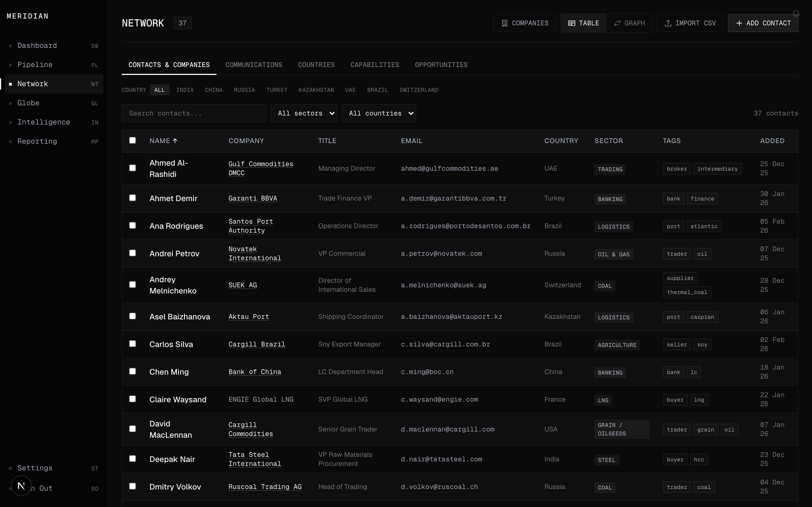The width and height of the screenshot is (812, 507).
Task: Sort by Name column arrow
Action: pyautogui.click(x=175, y=141)
